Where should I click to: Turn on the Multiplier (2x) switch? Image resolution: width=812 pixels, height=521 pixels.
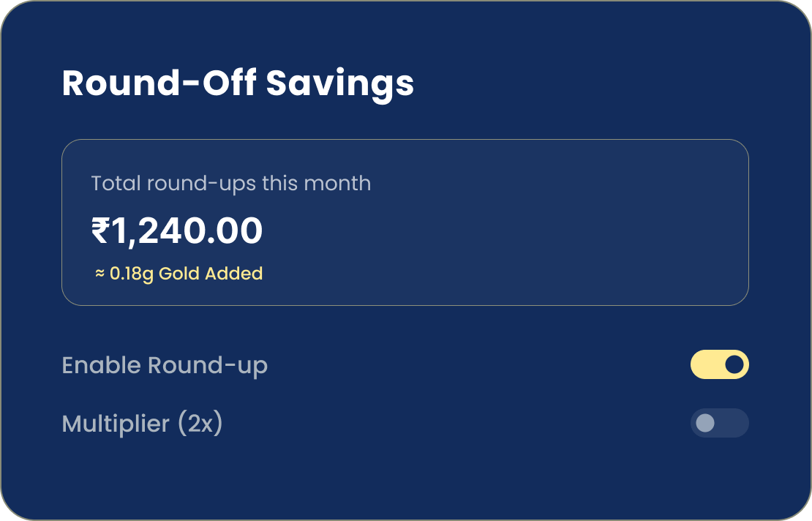tap(720, 424)
